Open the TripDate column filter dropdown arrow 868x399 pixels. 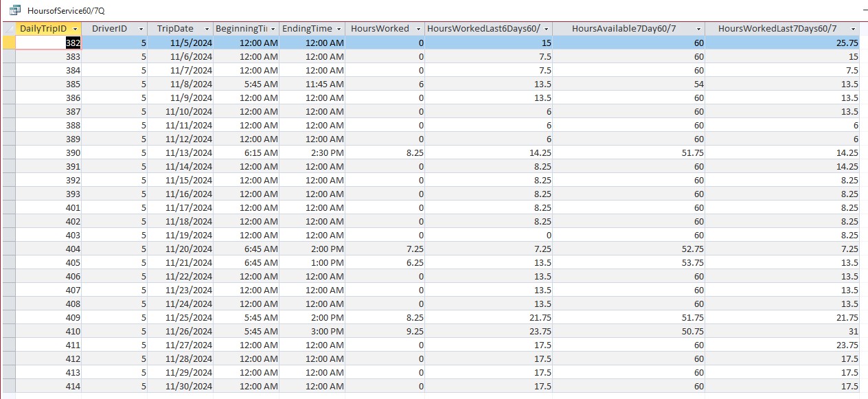click(x=207, y=29)
